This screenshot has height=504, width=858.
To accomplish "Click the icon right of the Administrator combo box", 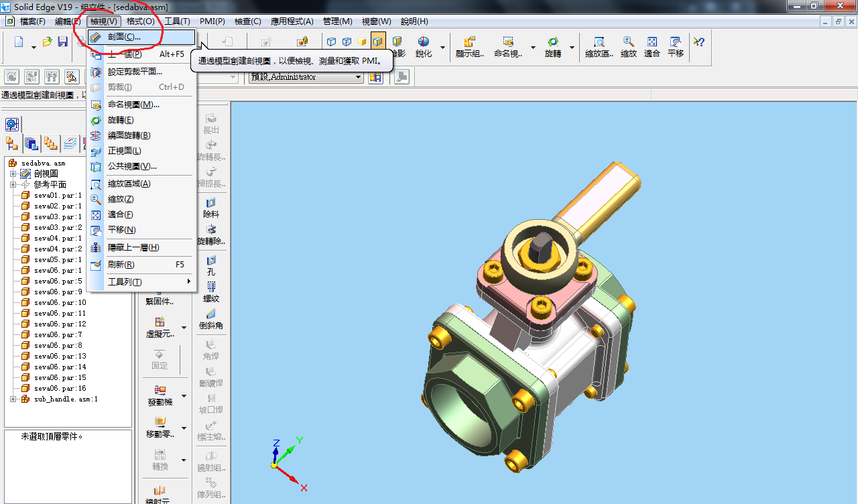I will [x=375, y=77].
